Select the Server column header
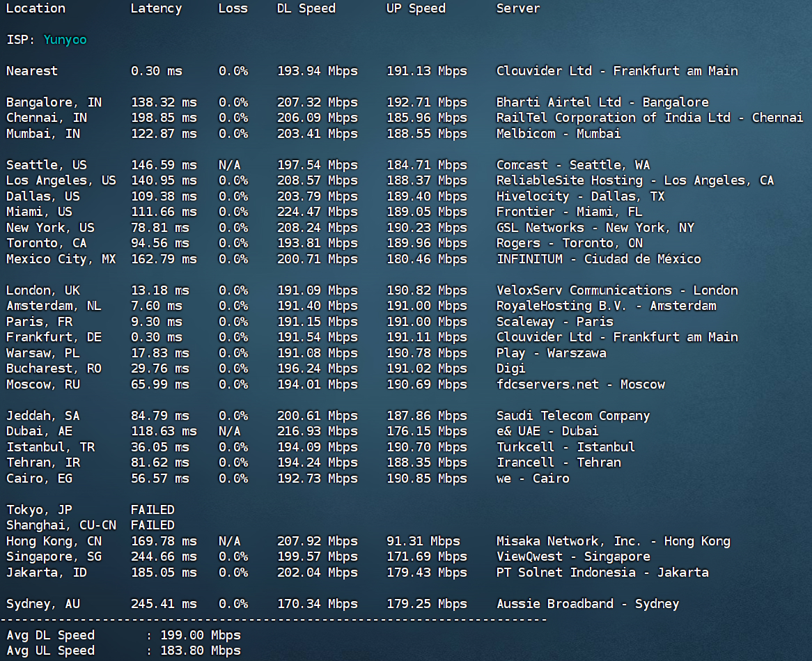The height and width of the screenshot is (661, 812). [x=518, y=8]
